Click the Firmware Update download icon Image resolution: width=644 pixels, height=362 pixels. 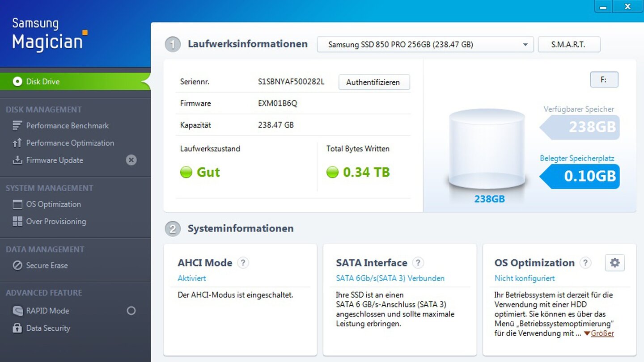coord(17,160)
